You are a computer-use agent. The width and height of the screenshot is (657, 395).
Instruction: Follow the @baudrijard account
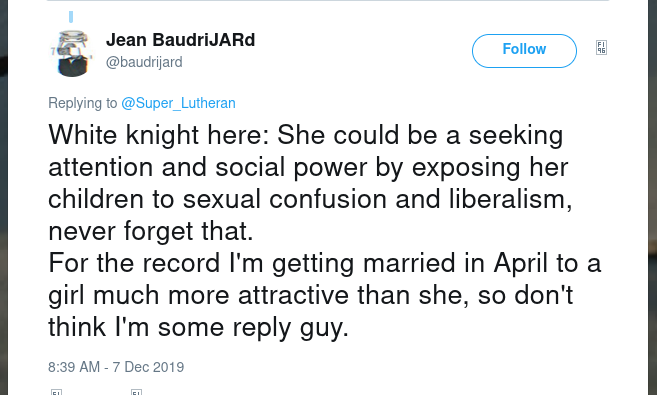524,51
